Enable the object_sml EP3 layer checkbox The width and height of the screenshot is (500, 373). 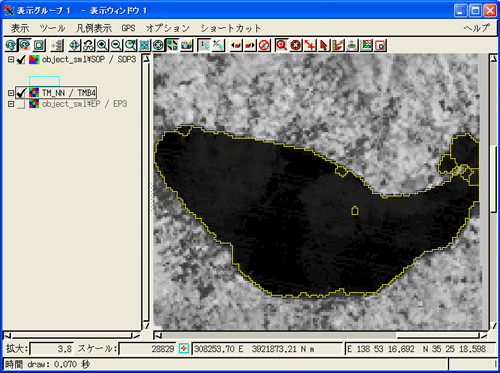21,104
